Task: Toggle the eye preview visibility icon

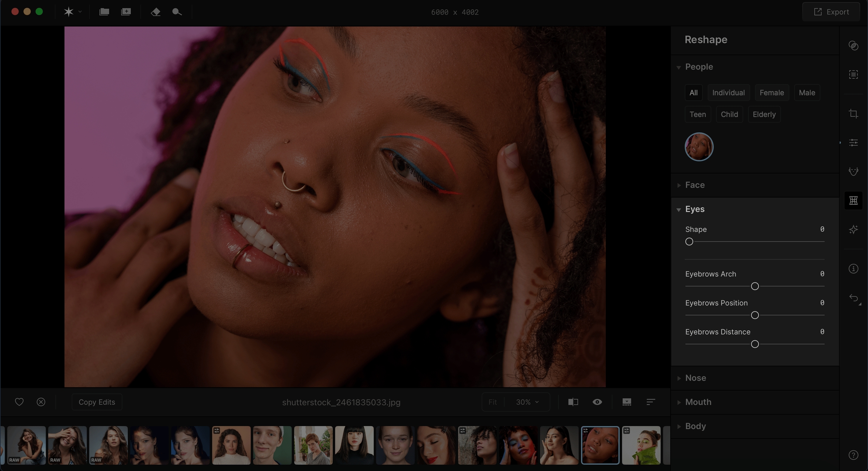Action: [597, 402]
